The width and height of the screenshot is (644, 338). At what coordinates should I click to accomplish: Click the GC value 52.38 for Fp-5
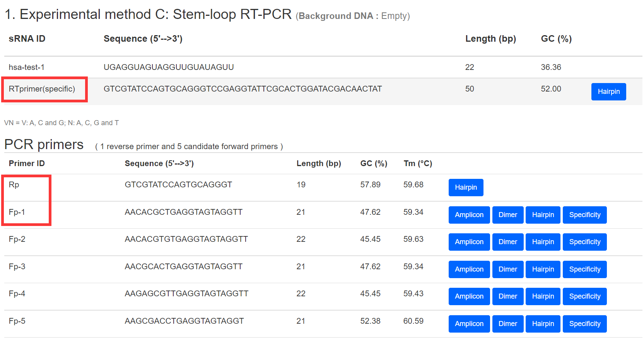pyautogui.click(x=370, y=321)
